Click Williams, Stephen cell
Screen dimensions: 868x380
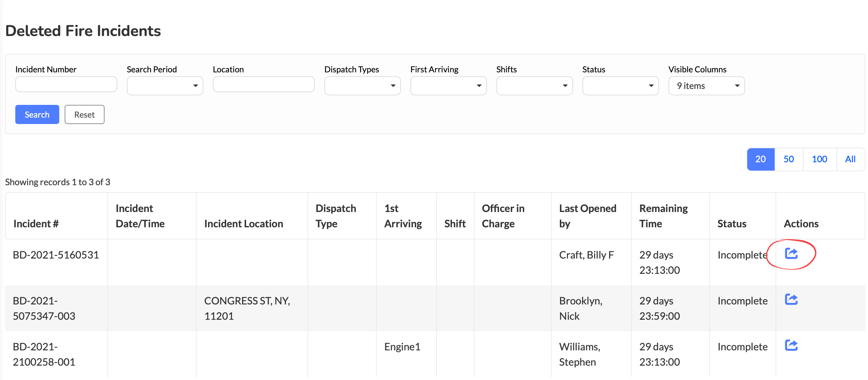coord(580,354)
